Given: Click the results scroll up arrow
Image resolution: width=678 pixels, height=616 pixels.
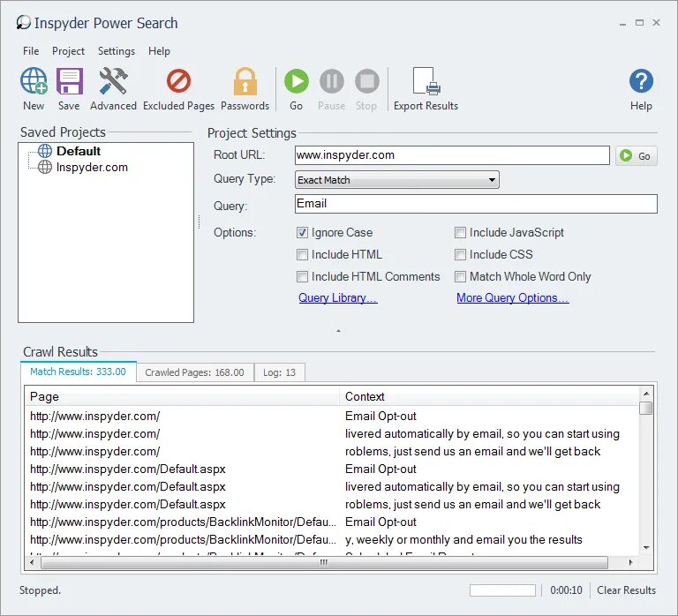Looking at the screenshot, I should pyautogui.click(x=646, y=394).
